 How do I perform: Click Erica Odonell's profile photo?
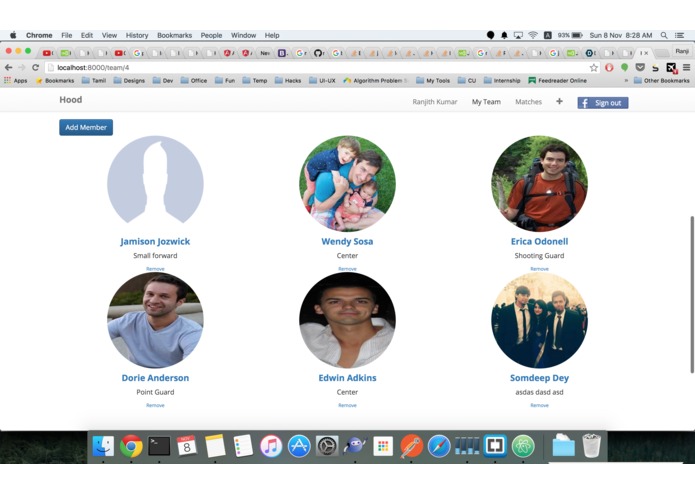pyautogui.click(x=539, y=183)
